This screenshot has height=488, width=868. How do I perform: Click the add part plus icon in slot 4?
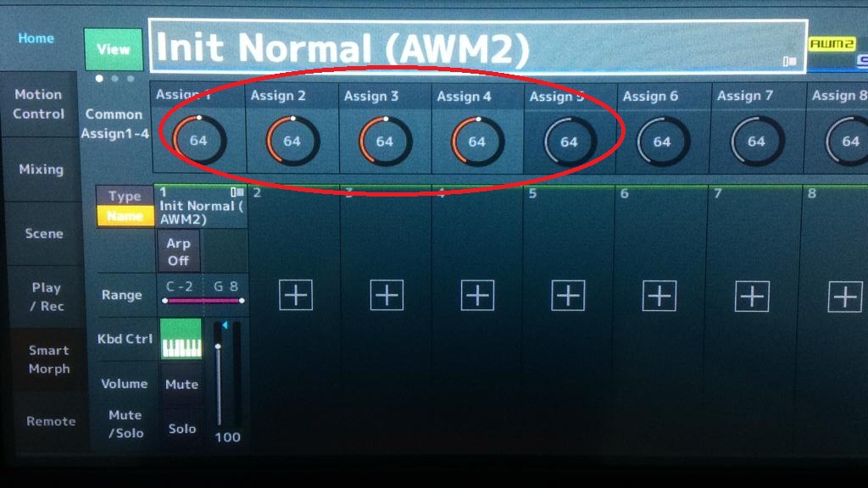pos(477,296)
